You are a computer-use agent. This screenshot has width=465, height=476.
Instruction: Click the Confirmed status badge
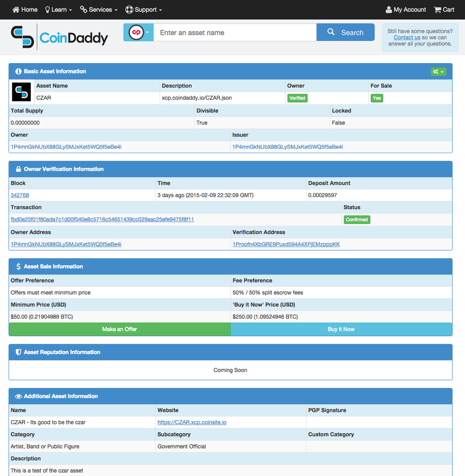pyautogui.click(x=357, y=220)
